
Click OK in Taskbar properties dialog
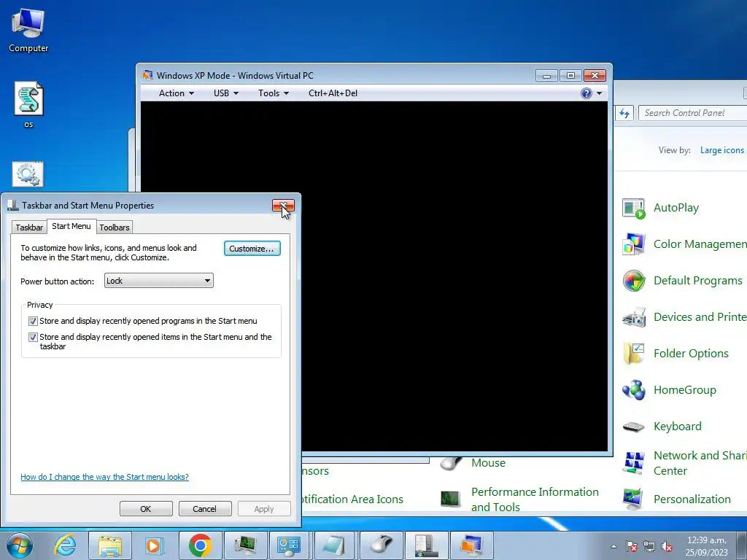point(146,508)
